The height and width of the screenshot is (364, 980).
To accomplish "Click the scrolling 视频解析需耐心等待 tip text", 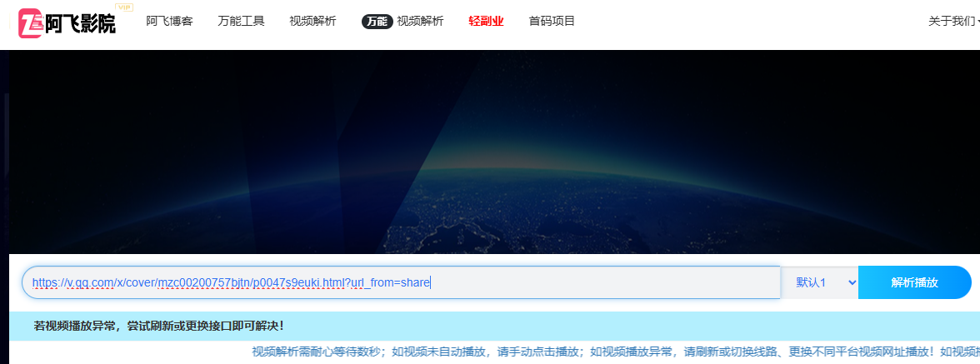I will click(x=583, y=352).
